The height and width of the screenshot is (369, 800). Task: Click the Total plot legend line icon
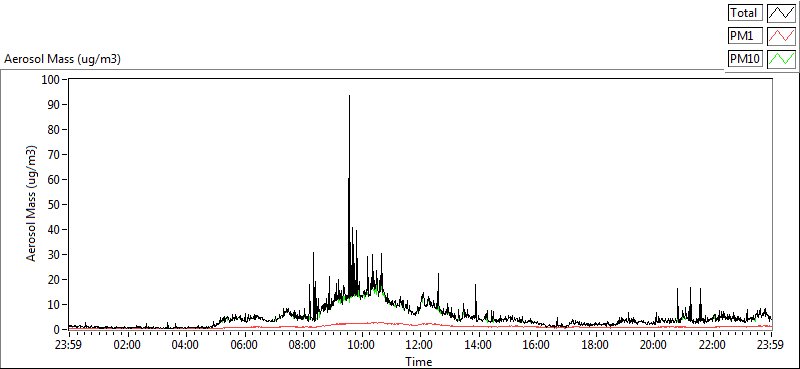pyautogui.click(x=781, y=12)
